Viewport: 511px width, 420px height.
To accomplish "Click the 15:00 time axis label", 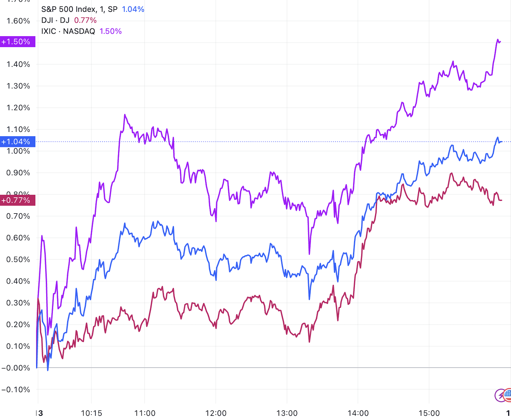I will pyautogui.click(x=429, y=413).
